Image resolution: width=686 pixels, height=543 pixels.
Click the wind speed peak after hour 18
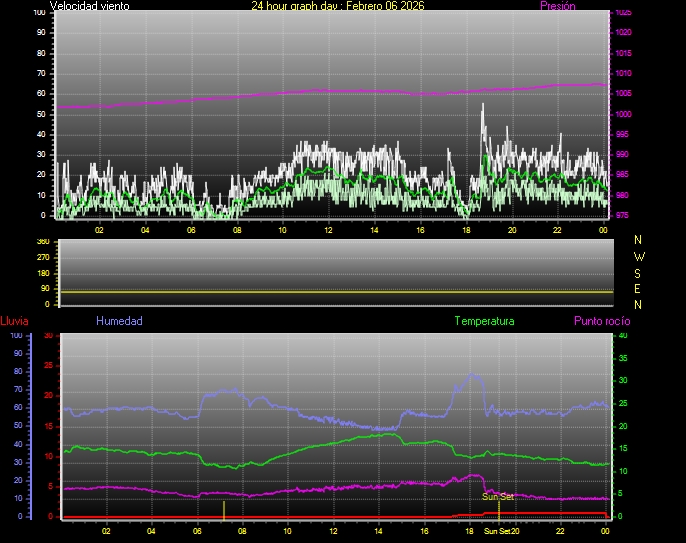483,106
